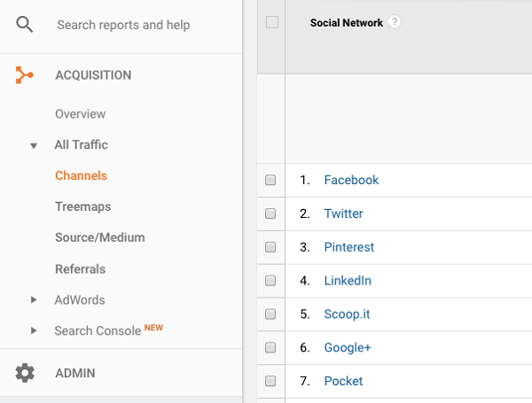Click the search magnifier icon
The width and height of the screenshot is (532, 403).
25,25
